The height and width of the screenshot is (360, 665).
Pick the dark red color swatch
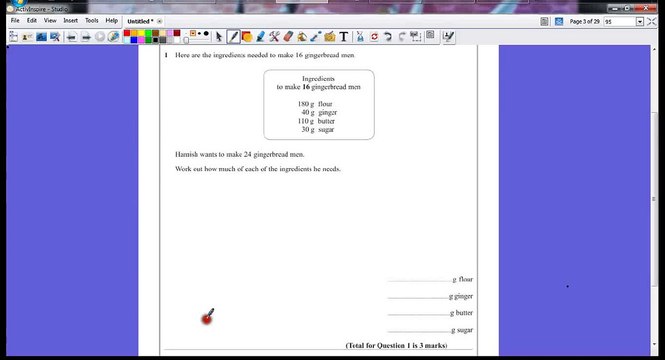coord(177,33)
